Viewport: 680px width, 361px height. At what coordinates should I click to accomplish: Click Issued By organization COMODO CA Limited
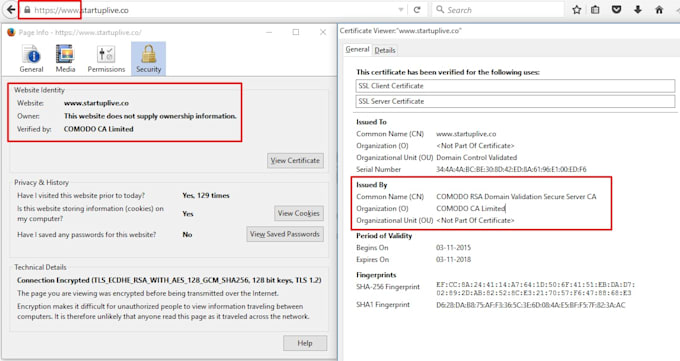(471, 209)
